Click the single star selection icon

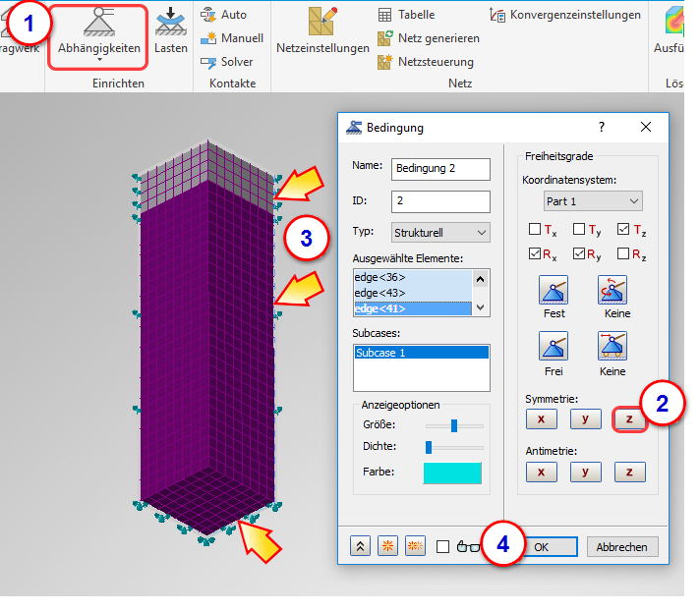click(x=387, y=546)
